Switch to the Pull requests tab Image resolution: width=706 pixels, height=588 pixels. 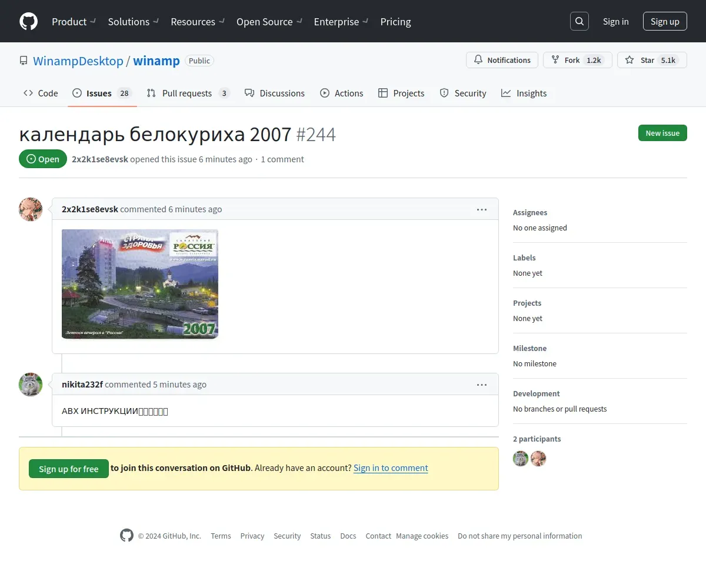187,93
